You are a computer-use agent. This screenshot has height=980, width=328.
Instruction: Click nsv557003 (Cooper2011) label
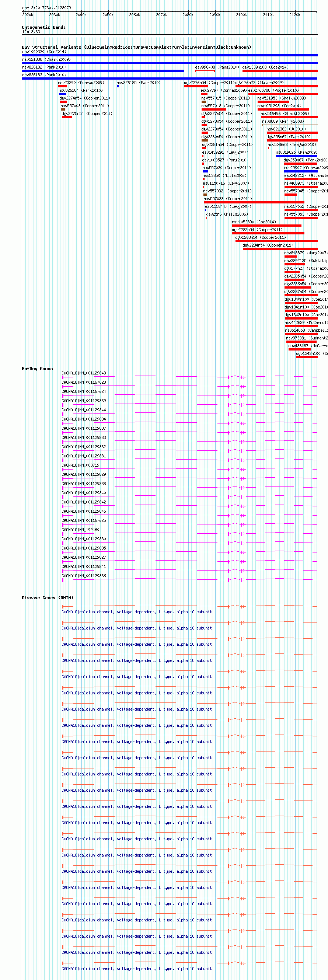click(x=85, y=106)
